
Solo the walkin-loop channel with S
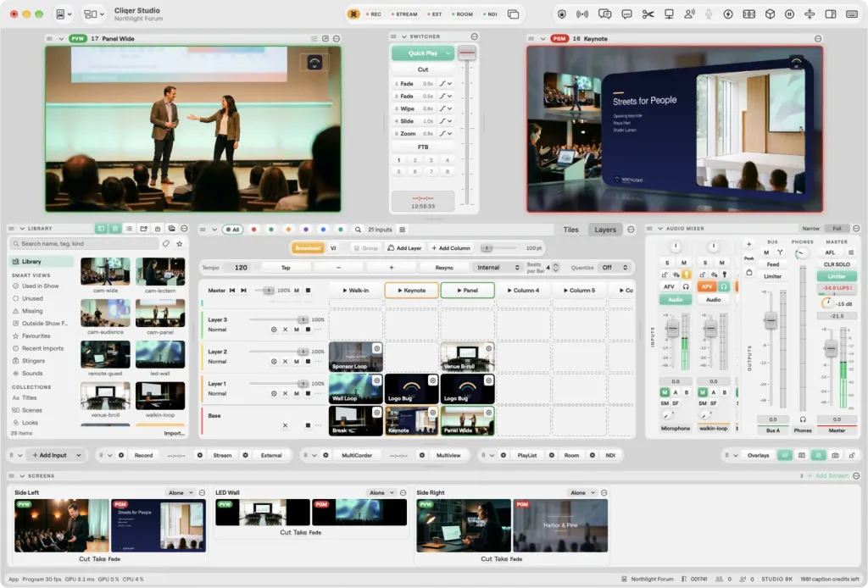pos(704,263)
